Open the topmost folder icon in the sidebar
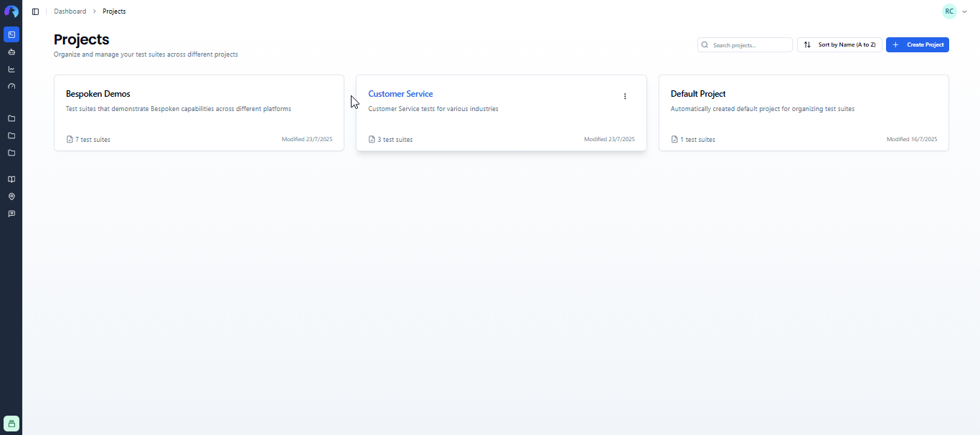The image size is (980, 435). [11, 118]
